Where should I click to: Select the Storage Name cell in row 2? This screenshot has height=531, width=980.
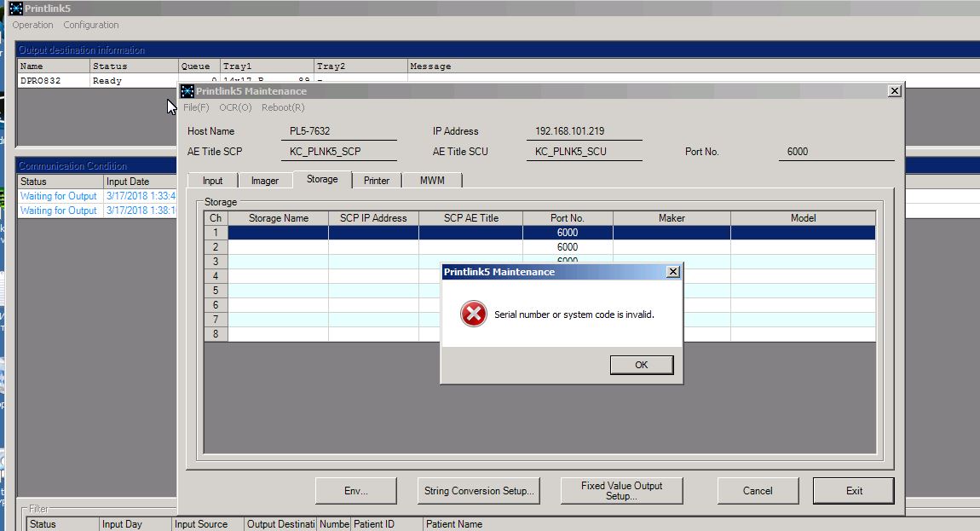click(278, 247)
